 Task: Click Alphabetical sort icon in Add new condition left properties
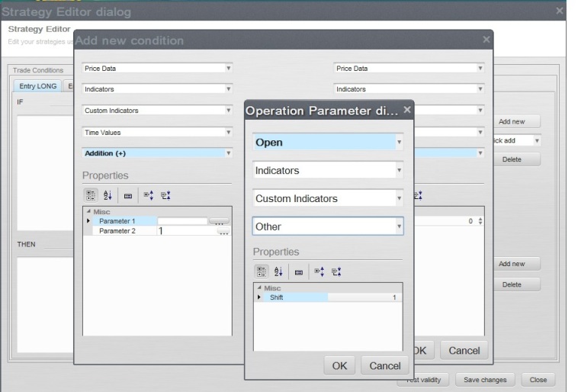pos(108,195)
